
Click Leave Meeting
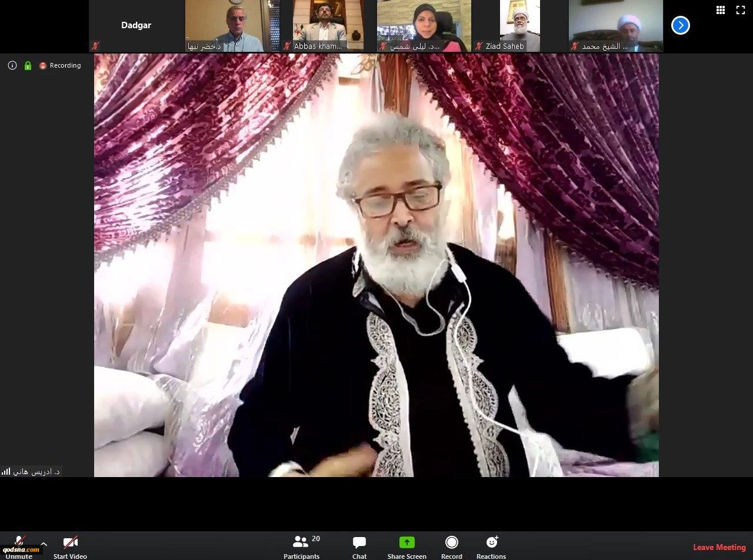(x=719, y=547)
